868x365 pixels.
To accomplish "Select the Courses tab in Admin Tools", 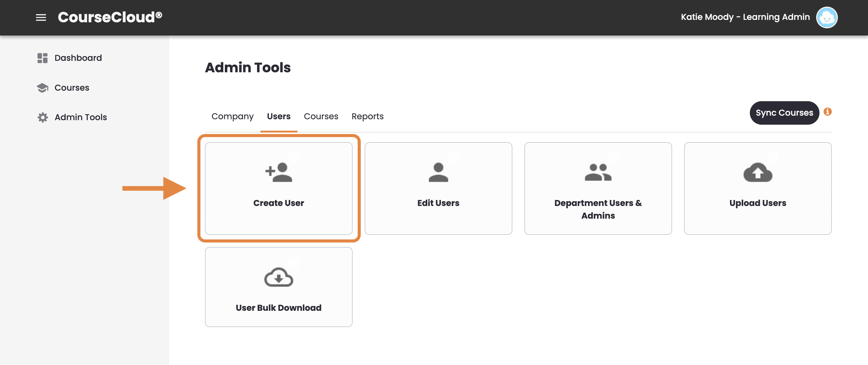I will pyautogui.click(x=321, y=116).
